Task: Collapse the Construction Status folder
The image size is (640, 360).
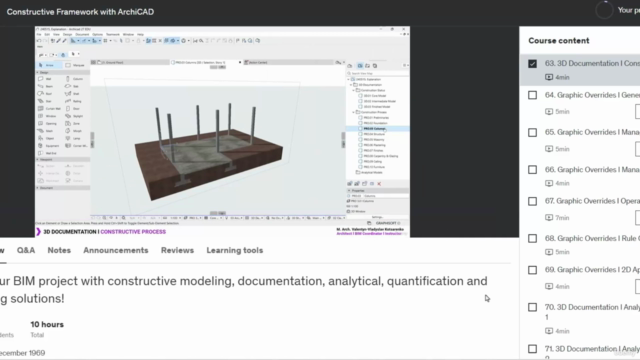Action: point(353,90)
